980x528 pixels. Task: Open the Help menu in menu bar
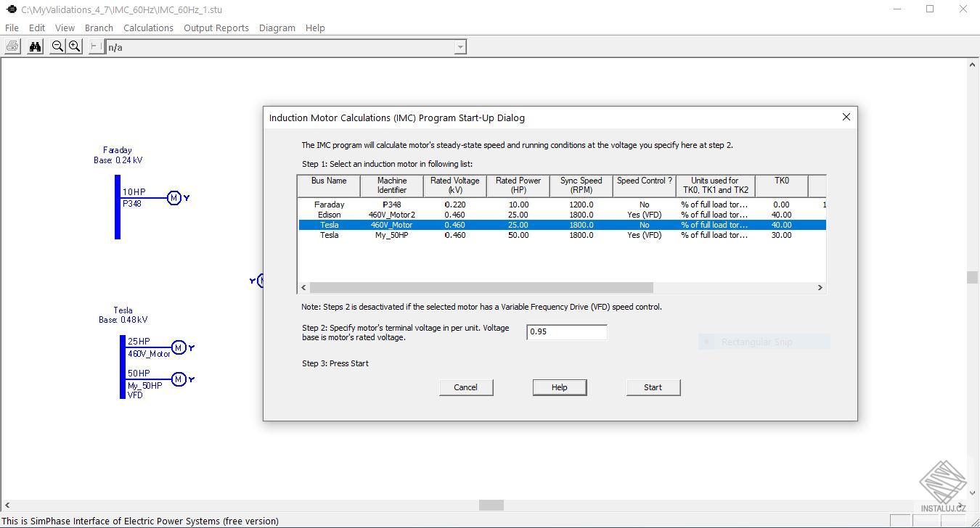[x=315, y=28]
